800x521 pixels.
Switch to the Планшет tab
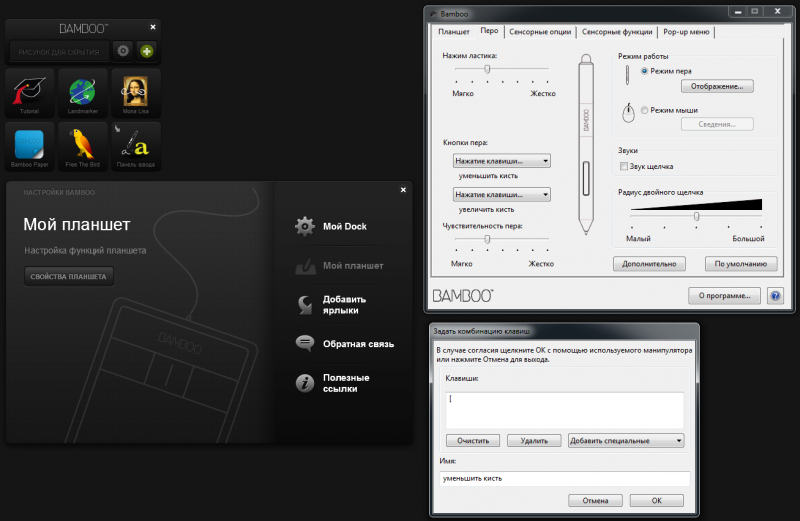[454, 32]
